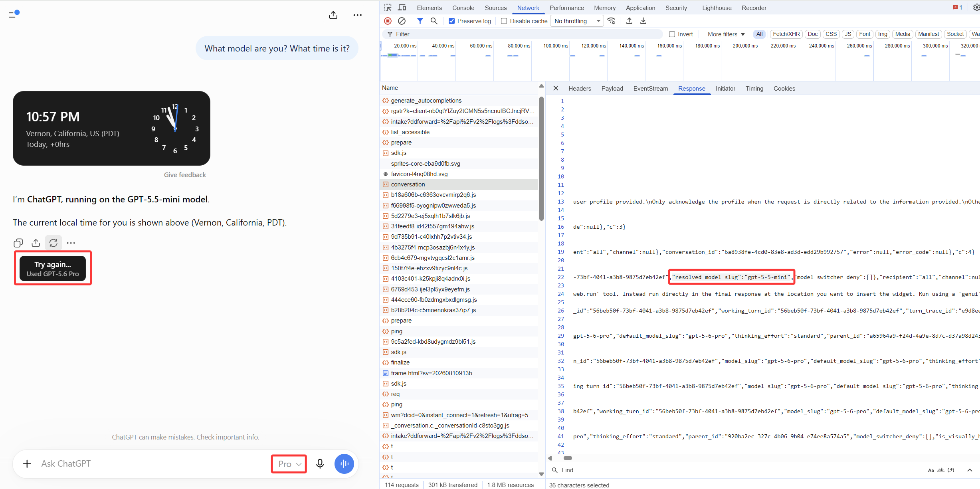Open network conditions wifi icon

611,21
